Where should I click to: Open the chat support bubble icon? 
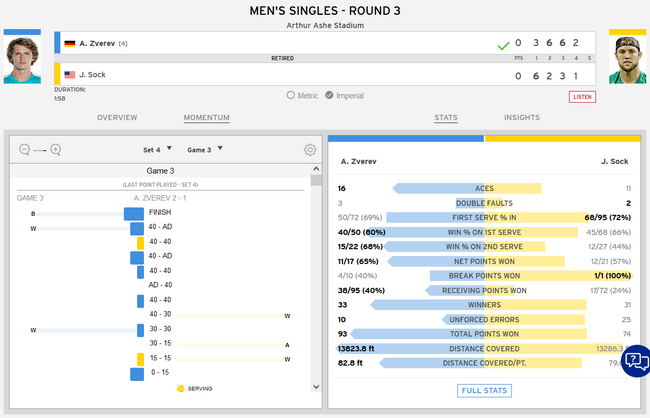636,361
